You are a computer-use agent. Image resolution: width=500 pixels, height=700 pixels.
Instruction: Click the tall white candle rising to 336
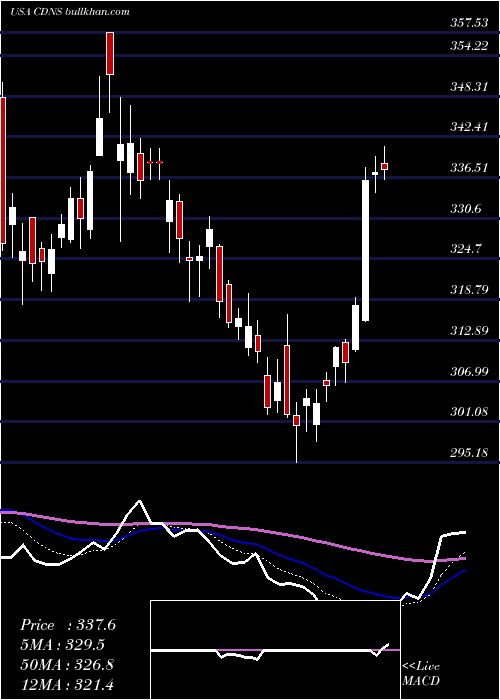click(x=366, y=250)
